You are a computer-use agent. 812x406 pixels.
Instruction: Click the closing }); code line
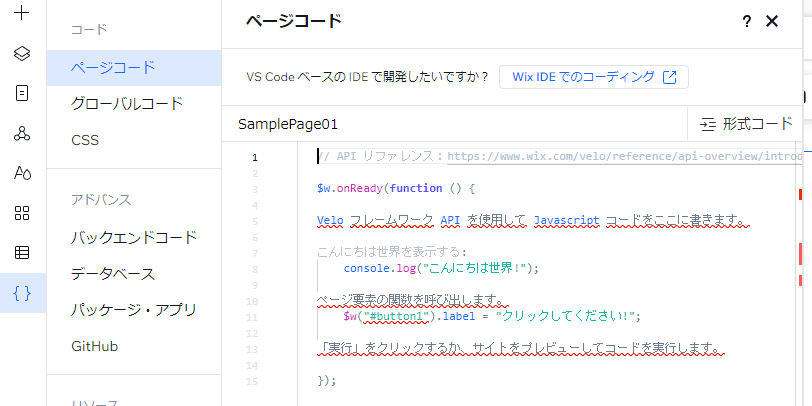pyautogui.click(x=326, y=381)
